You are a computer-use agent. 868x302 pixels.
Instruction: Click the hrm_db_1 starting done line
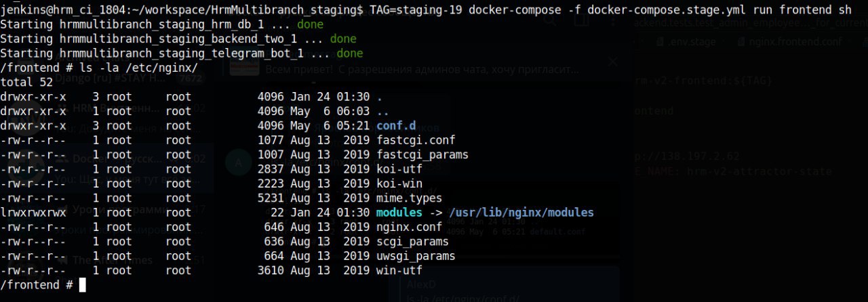click(x=161, y=24)
